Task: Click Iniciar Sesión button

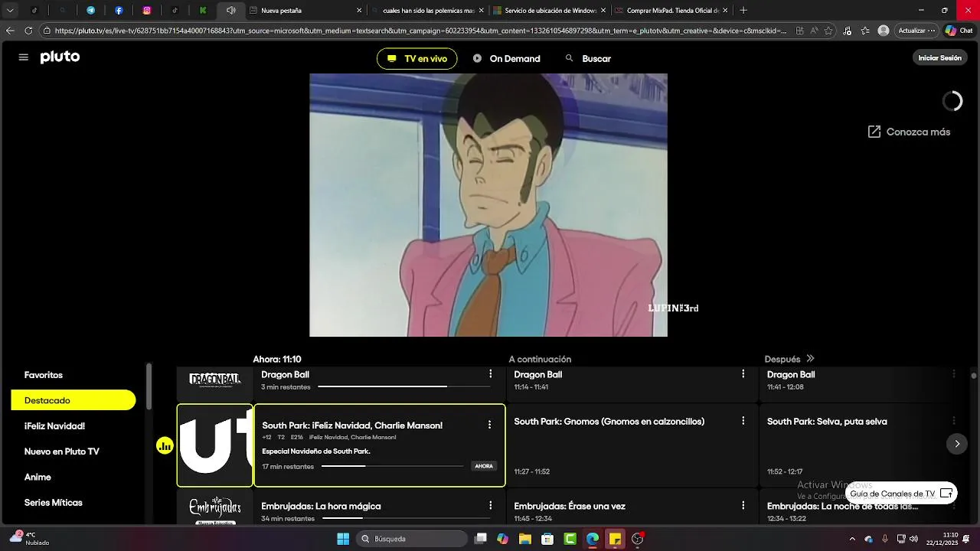Action: pyautogui.click(x=939, y=58)
